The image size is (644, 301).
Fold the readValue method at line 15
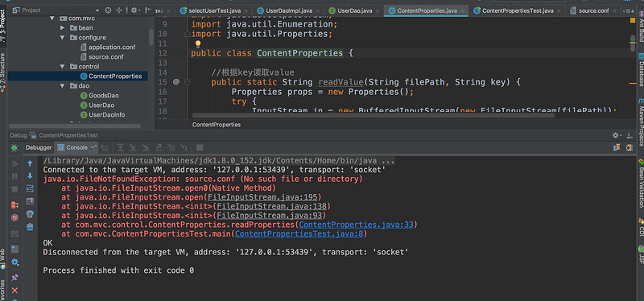(x=188, y=82)
